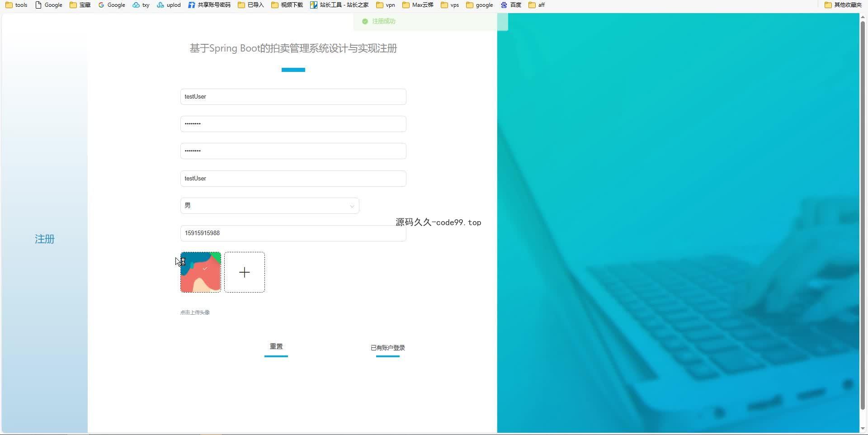Viewport: 868px width, 435px height.
Task: Open the vpn bookmark folder
Action: 386,5
